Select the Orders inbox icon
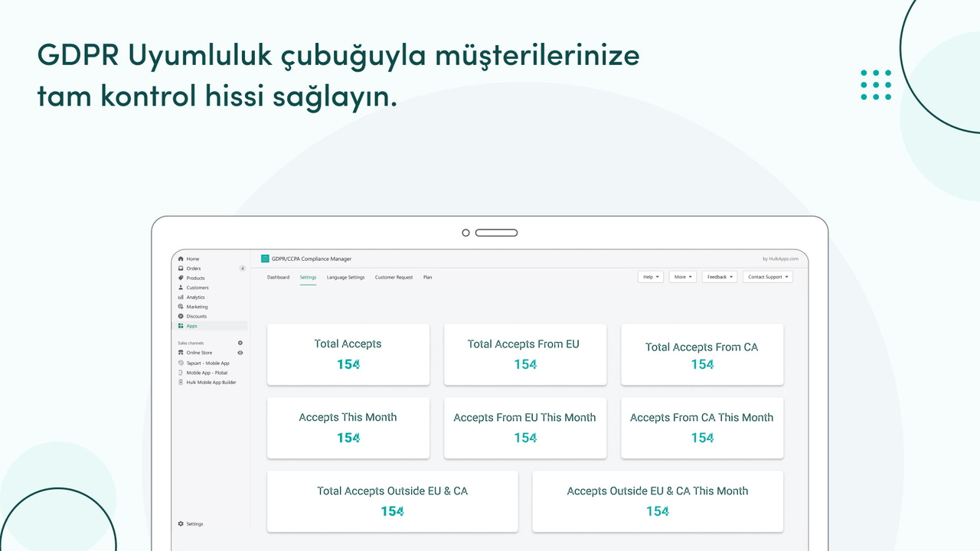Image resolution: width=980 pixels, height=551 pixels. [181, 269]
